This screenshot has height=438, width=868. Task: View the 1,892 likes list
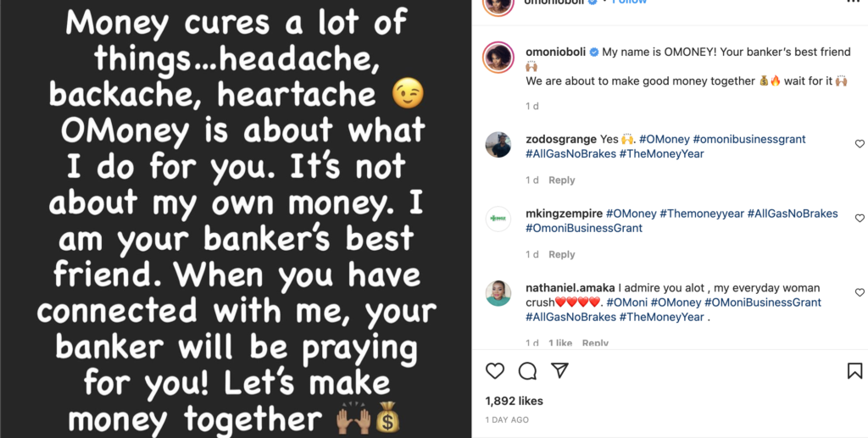click(x=514, y=401)
